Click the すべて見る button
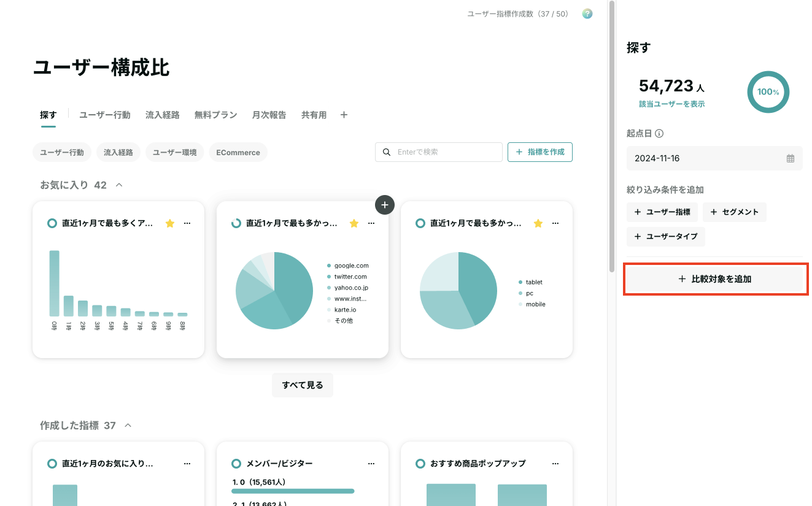Image resolution: width=812 pixels, height=506 pixels. click(303, 385)
